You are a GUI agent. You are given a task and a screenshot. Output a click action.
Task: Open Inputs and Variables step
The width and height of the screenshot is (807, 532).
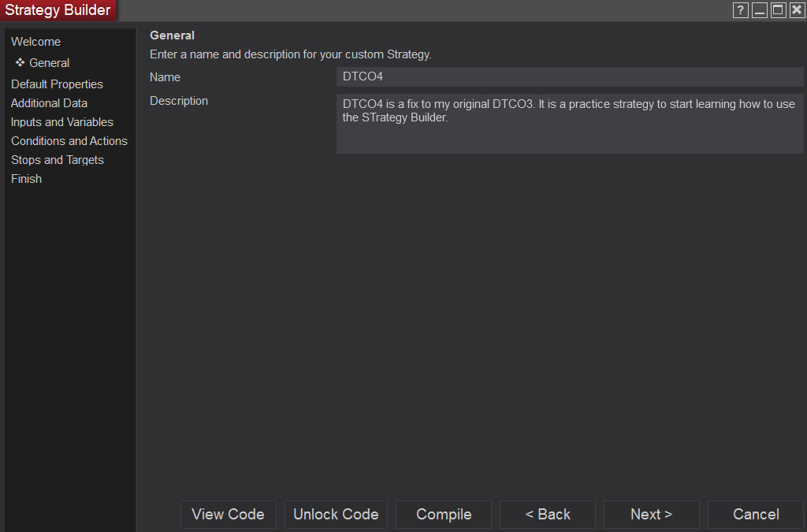click(x=62, y=122)
